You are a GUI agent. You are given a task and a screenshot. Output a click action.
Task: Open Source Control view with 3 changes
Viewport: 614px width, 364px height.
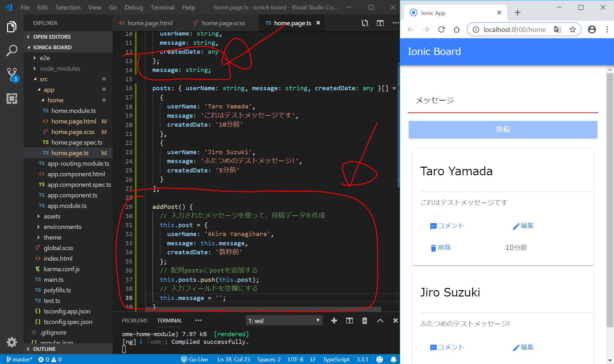click(12, 74)
